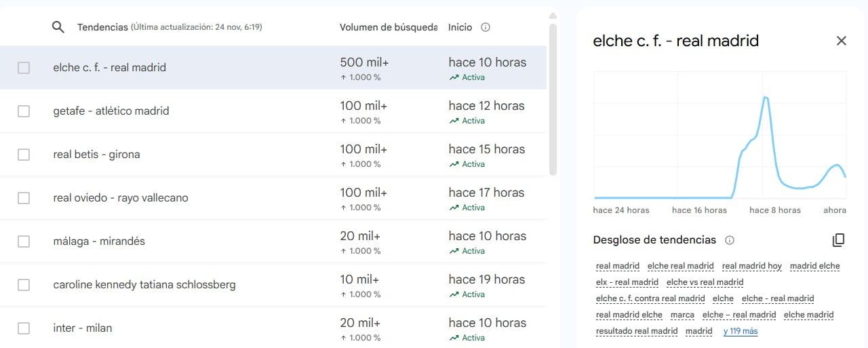
Task: Click the Activa trend icon for real betis - girona
Action: coord(454,164)
